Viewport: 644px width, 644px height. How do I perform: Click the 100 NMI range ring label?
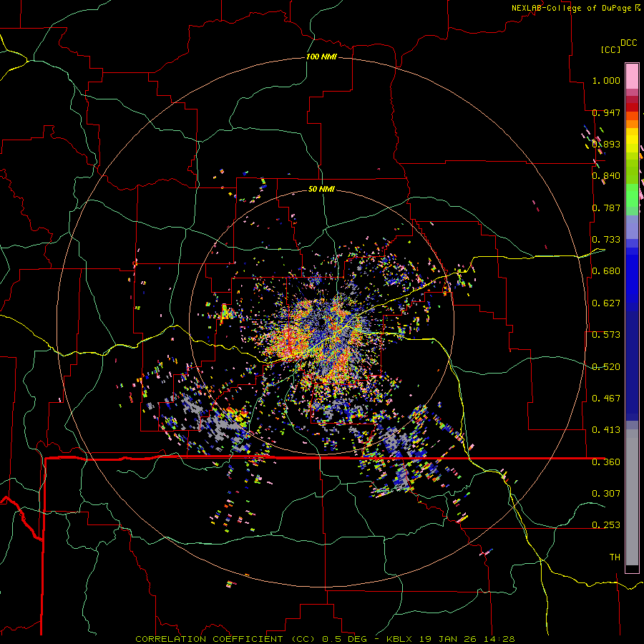pos(321,57)
